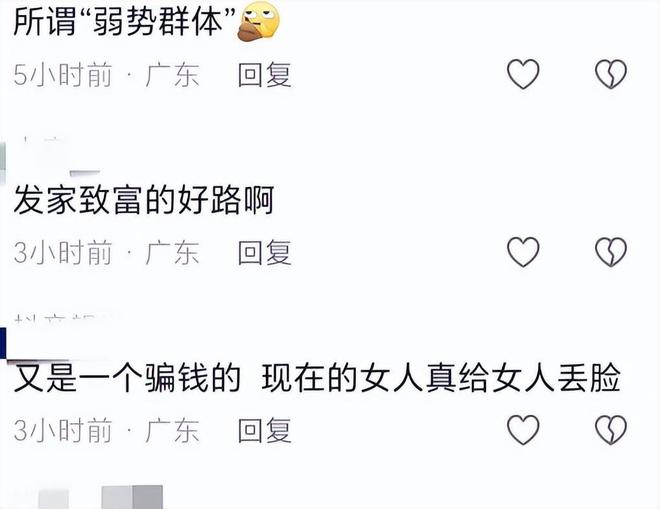Screen dimensions: 660x509
Task: Hit the broken heart on "发家致富的好路啊"
Action: tap(611, 252)
